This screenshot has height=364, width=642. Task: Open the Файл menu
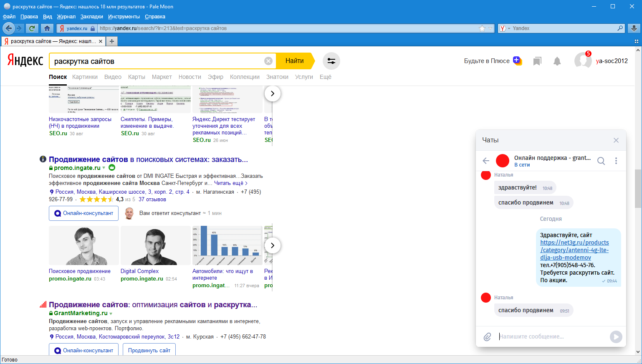pyautogui.click(x=9, y=17)
